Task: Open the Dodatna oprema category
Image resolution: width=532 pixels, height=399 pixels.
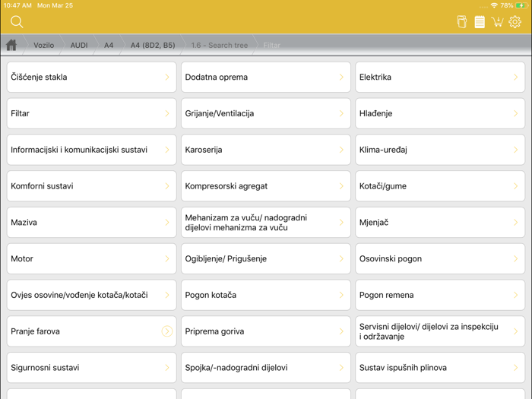Action: 266,77
